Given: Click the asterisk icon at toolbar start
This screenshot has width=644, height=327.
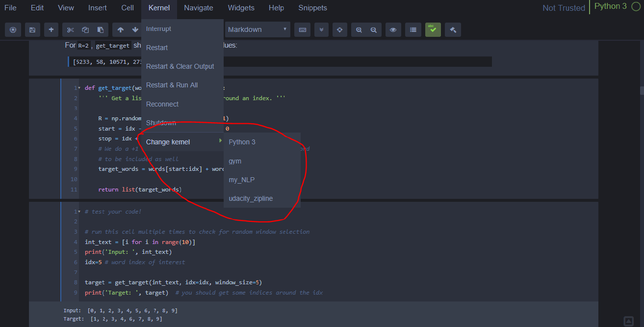Looking at the screenshot, I should (13, 29).
